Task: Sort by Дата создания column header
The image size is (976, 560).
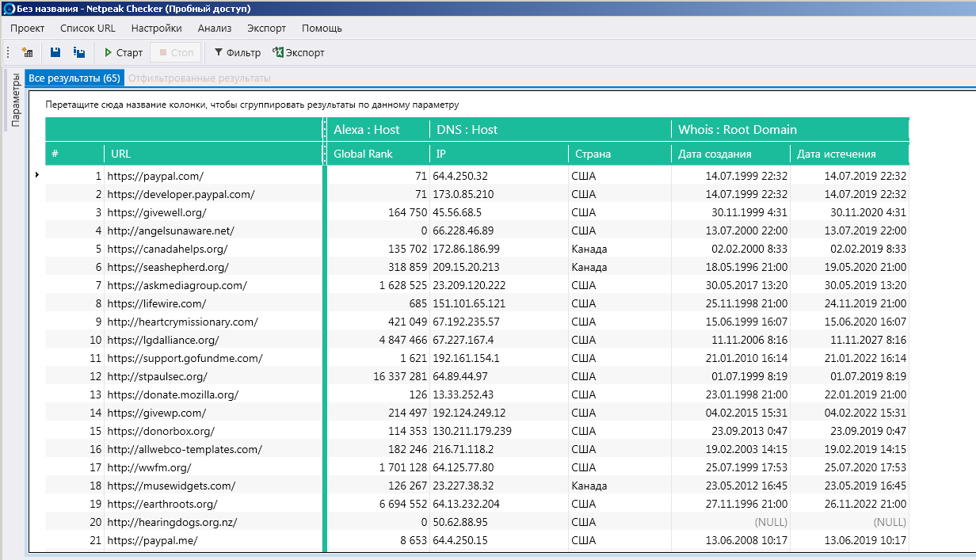Action: tap(715, 154)
